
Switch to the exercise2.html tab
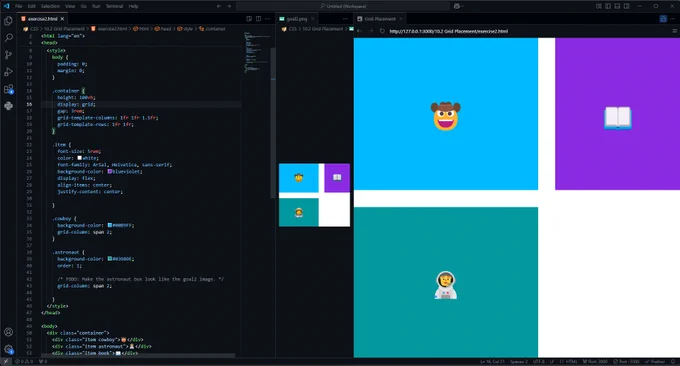(x=42, y=19)
